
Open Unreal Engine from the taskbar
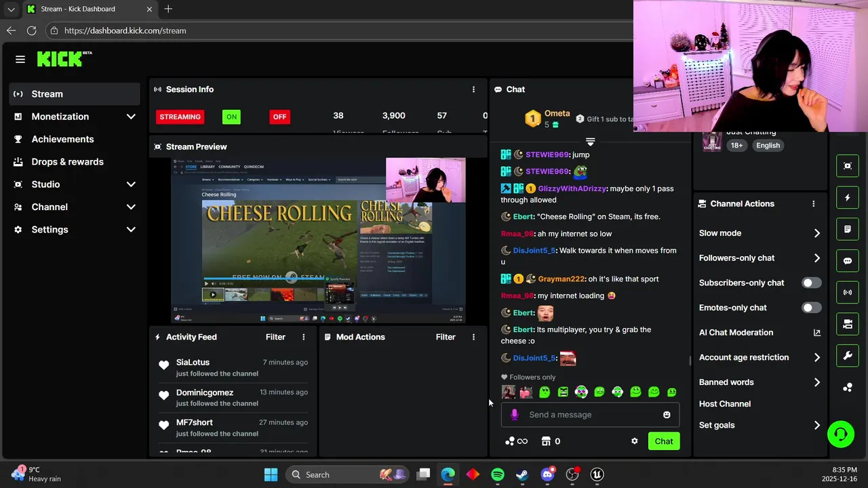597,474
